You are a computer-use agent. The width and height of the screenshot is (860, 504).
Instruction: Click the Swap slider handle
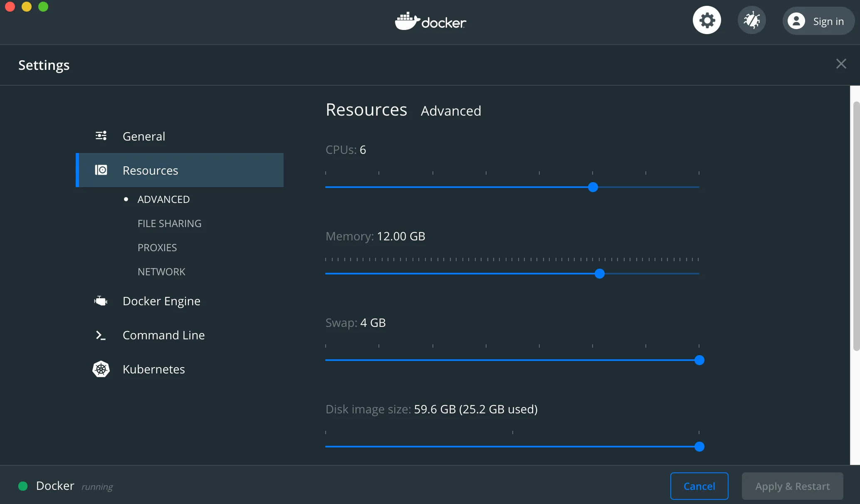[699, 360]
